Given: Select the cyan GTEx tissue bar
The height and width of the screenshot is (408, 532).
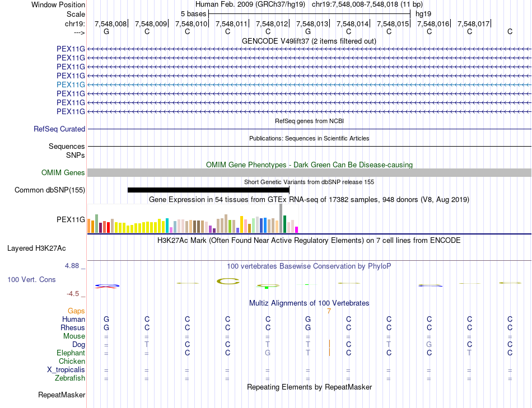Looking at the screenshot, I should click(x=167, y=226).
